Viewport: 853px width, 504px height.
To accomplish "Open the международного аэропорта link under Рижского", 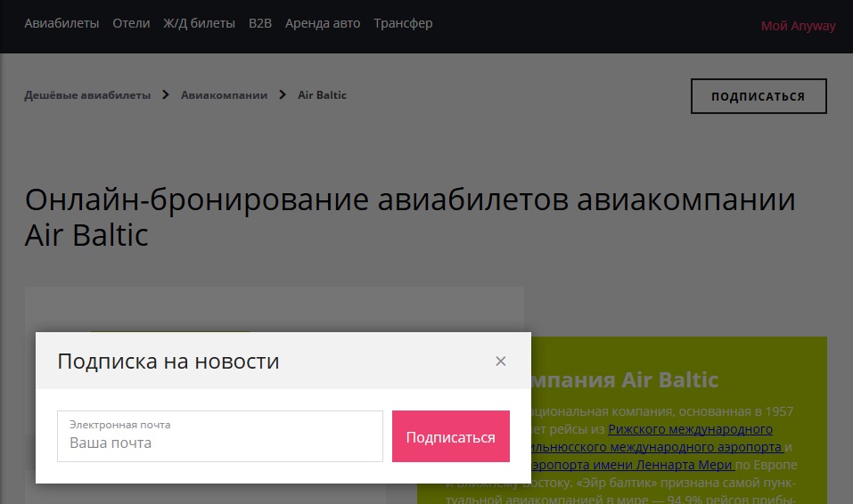I will point(655,447).
